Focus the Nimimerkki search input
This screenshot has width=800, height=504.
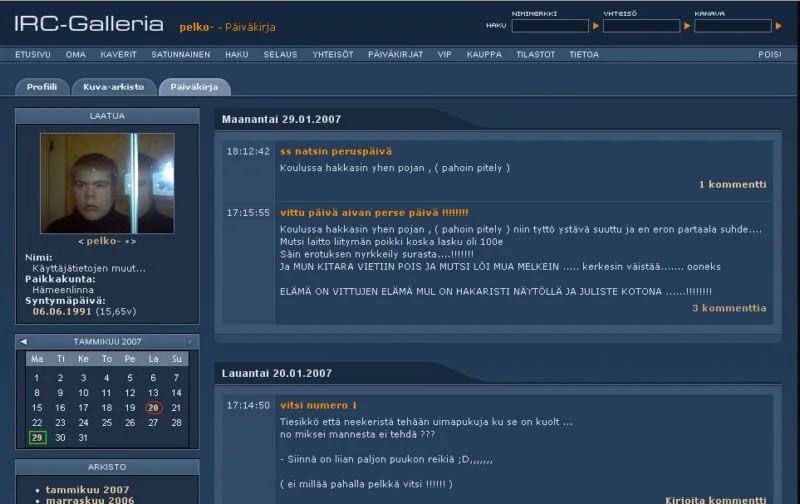pyautogui.click(x=549, y=26)
